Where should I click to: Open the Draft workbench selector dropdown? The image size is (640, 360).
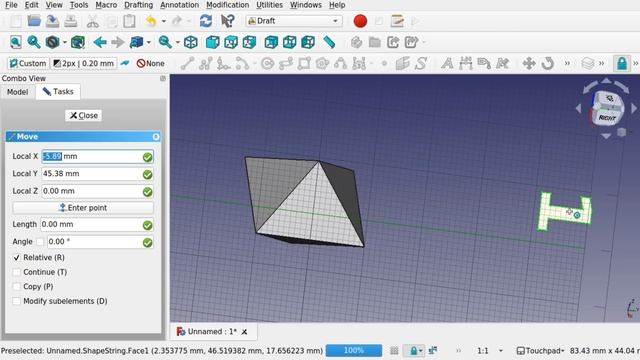(293, 21)
